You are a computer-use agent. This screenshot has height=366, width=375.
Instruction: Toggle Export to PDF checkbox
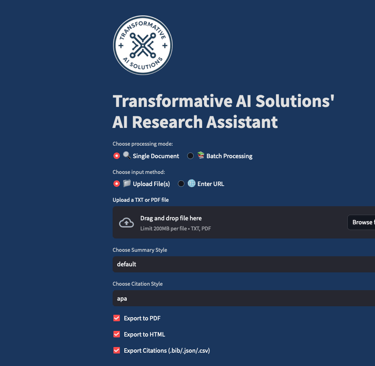[x=116, y=318]
